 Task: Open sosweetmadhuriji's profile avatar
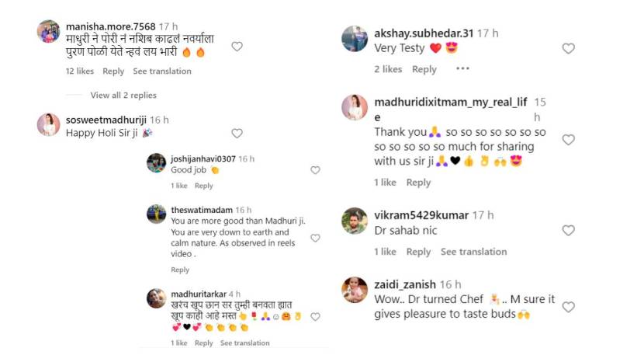click(48, 124)
